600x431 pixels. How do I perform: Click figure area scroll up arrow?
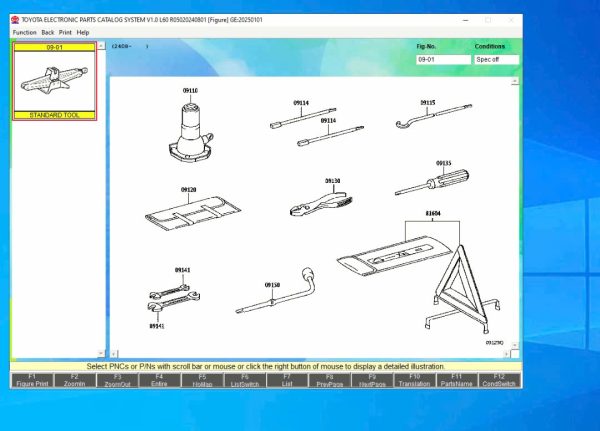click(x=515, y=81)
